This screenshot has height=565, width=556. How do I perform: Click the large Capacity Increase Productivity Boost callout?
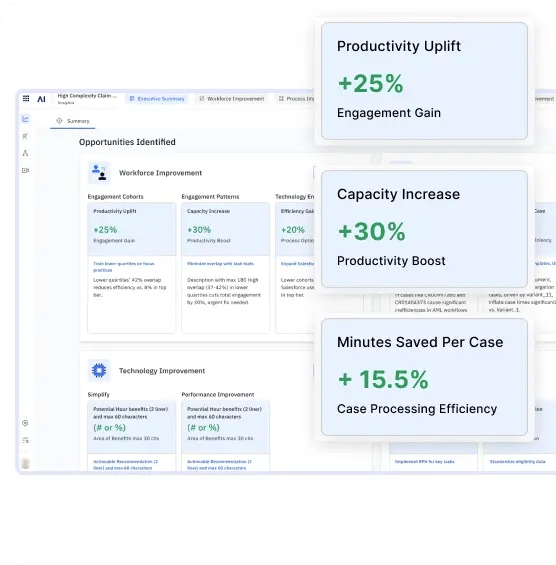pos(424,229)
